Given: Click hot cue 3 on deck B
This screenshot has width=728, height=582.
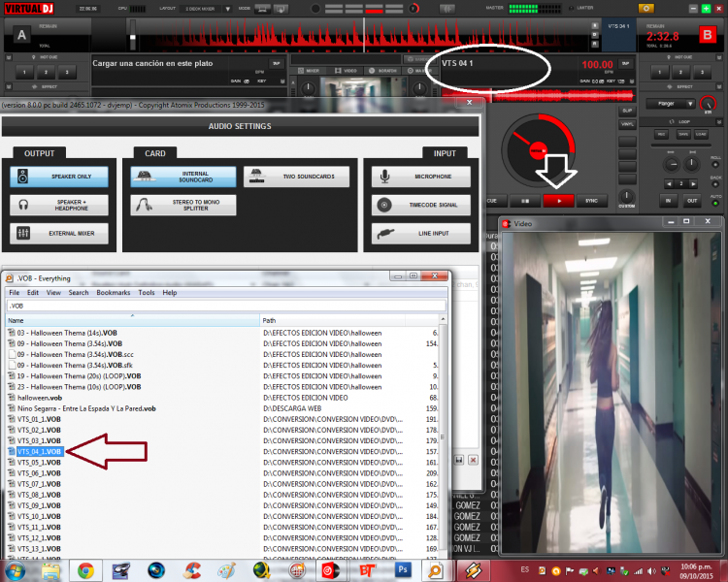Looking at the screenshot, I should pos(702,73).
